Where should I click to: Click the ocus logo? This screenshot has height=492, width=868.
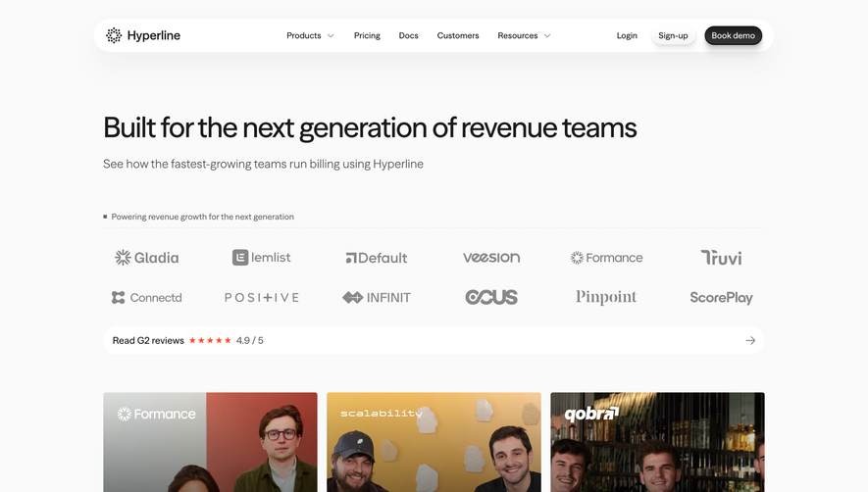pos(491,297)
